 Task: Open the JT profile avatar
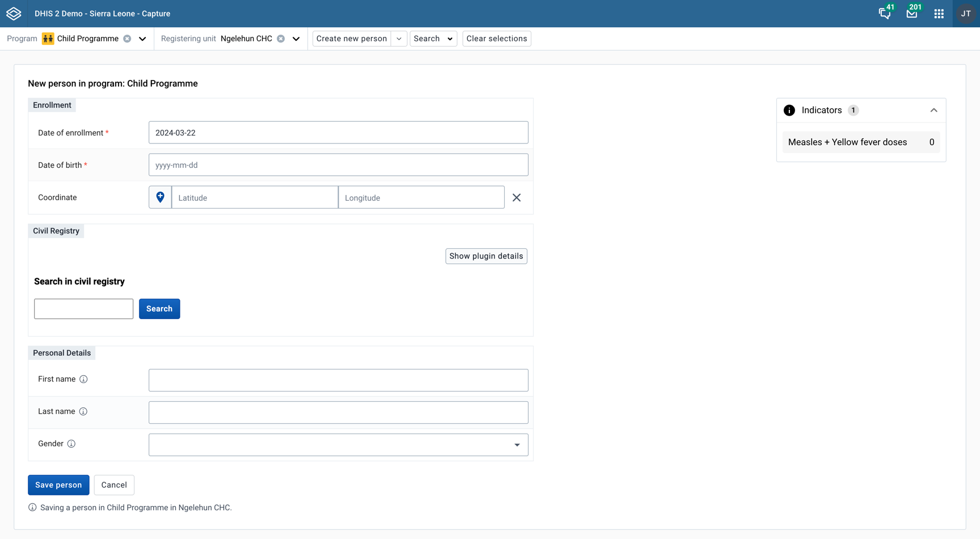click(965, 13)
